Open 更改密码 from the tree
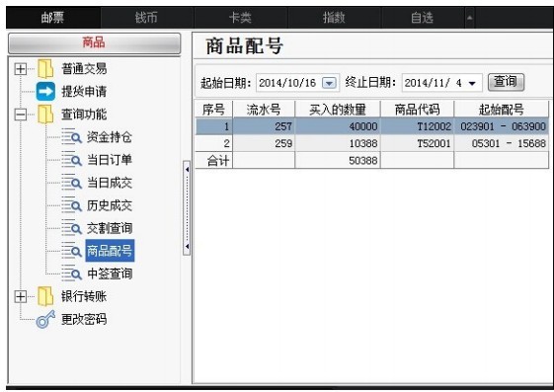Viewport: 554px width, 392px height. 84,319
